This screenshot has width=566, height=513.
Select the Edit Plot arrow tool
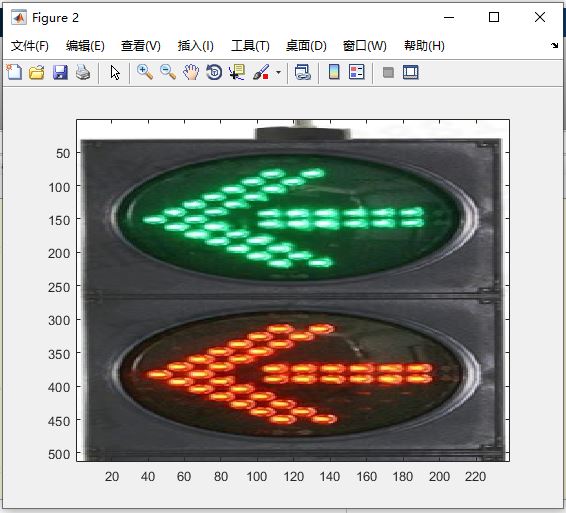click(x=115, y=73)
